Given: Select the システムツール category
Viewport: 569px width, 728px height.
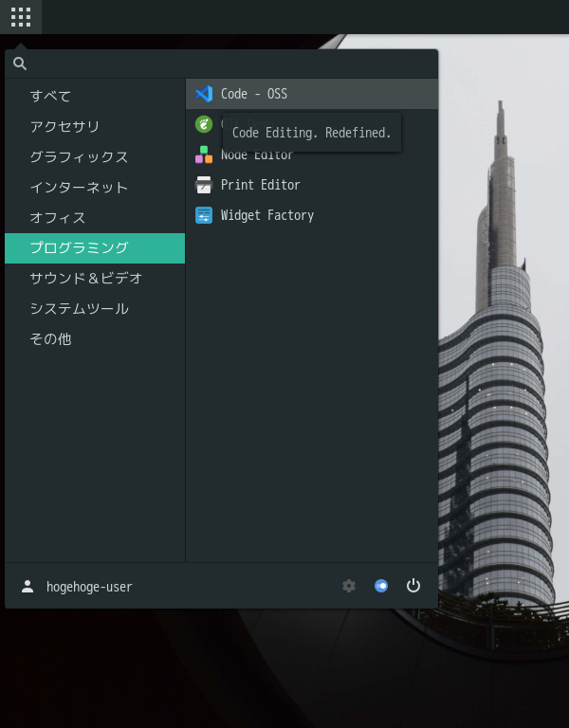Looking at the screenshot, I should click(95, 309).
